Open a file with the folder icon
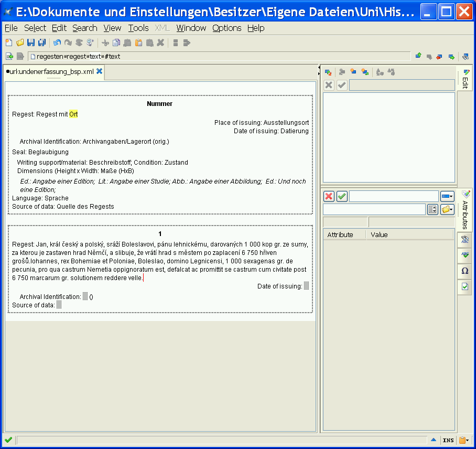 pos(20,43)
